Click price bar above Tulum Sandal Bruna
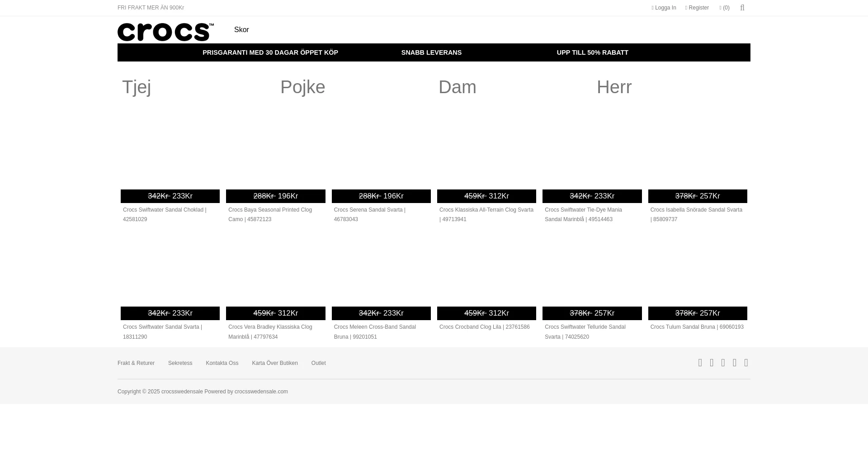The image size is (868, 449). pos(698,313)
